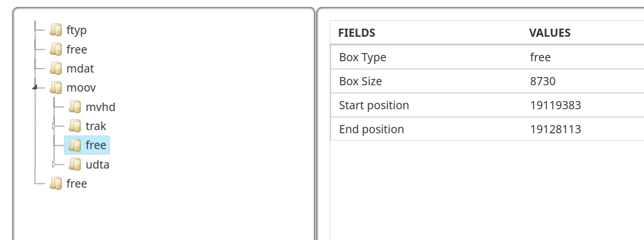This screenshot has height=240, width=644.
Task: Click the mvhd box folder icon
Action: pos(75,107)
